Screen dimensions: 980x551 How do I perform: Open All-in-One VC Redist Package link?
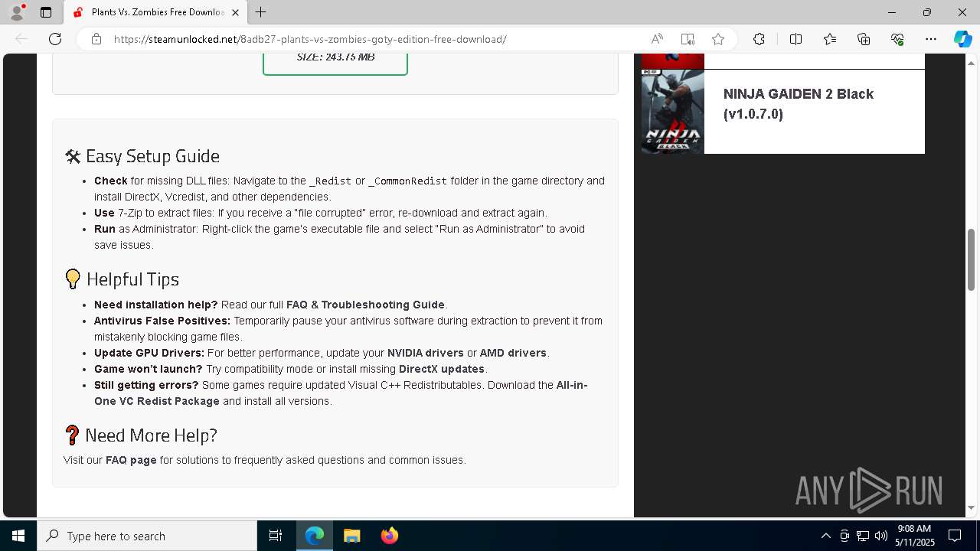pos(341,393)
